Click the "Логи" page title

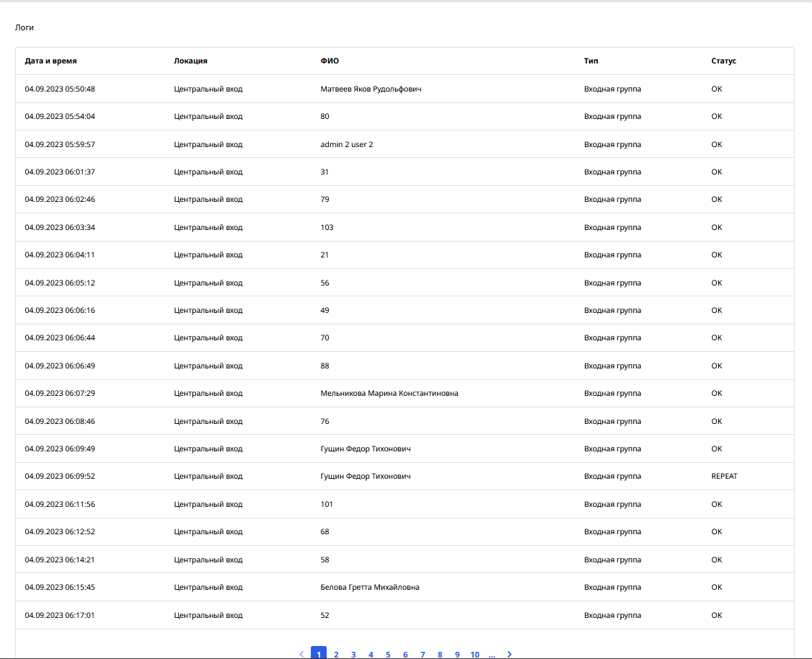(x=25, y=27)
